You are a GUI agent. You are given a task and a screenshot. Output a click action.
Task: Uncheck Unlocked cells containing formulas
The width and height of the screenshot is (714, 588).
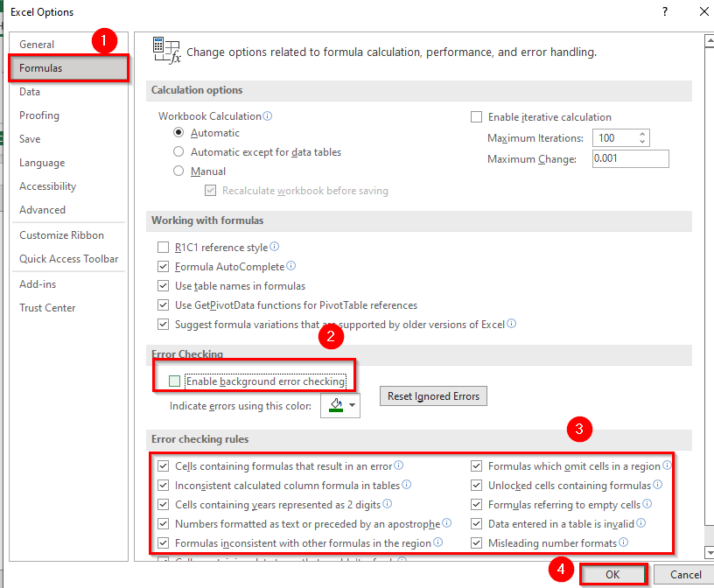click(x=476, y=485)
